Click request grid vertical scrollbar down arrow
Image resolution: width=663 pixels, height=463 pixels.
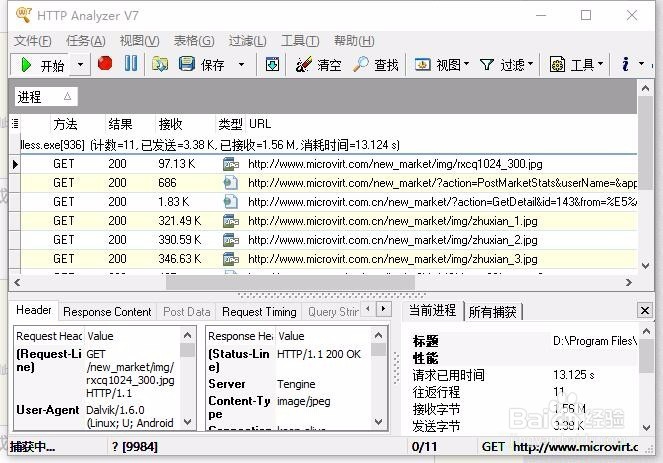point(645,266)
